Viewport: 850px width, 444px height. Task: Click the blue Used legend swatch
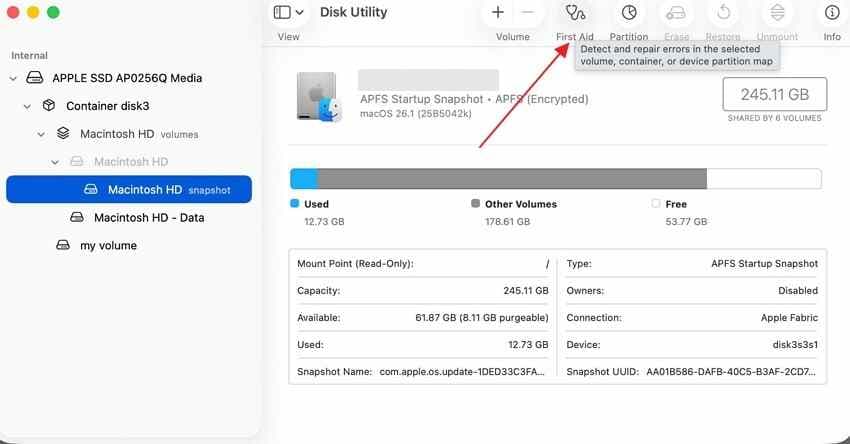(294, 203)
